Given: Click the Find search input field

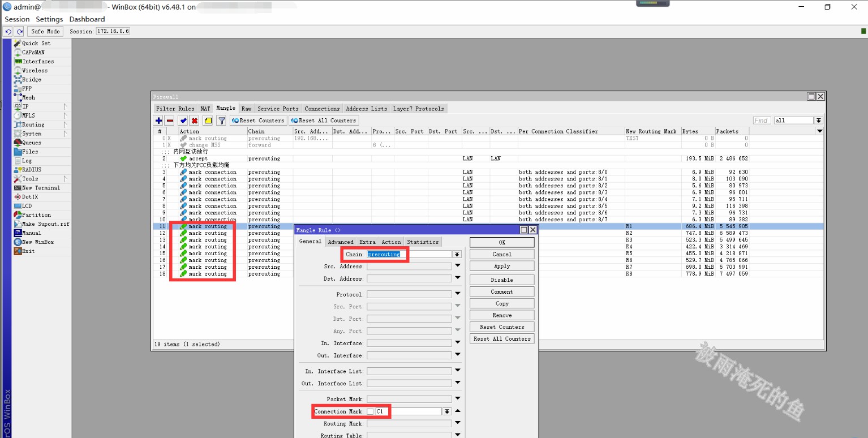Looking at the screenshot, I should pyautogui.click(x=762, y=121).
